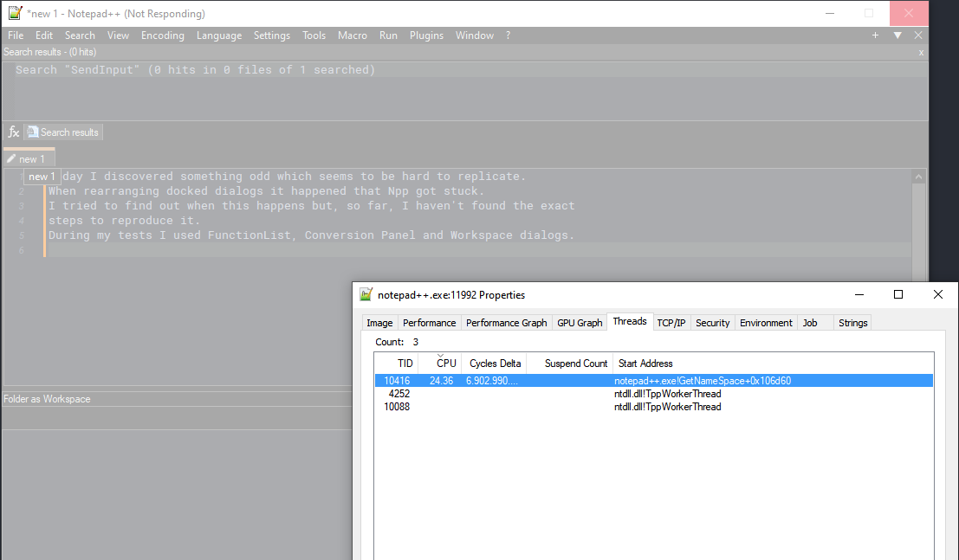Select thread row with TID 10416

654,381
